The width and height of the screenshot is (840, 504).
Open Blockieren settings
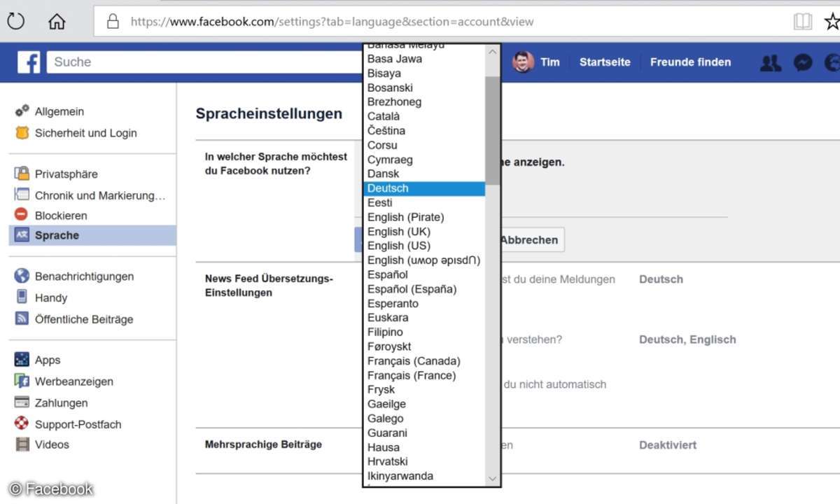click(61, 216)
